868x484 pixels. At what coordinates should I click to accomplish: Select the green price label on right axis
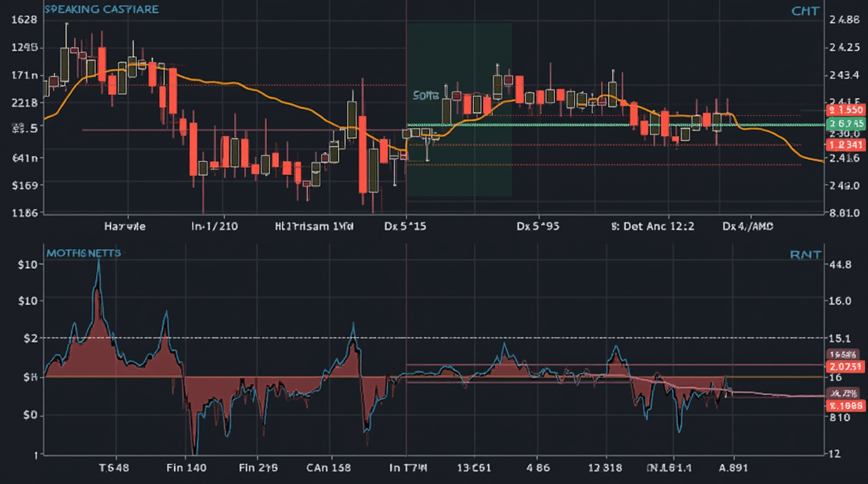click(x=843, y=123)
